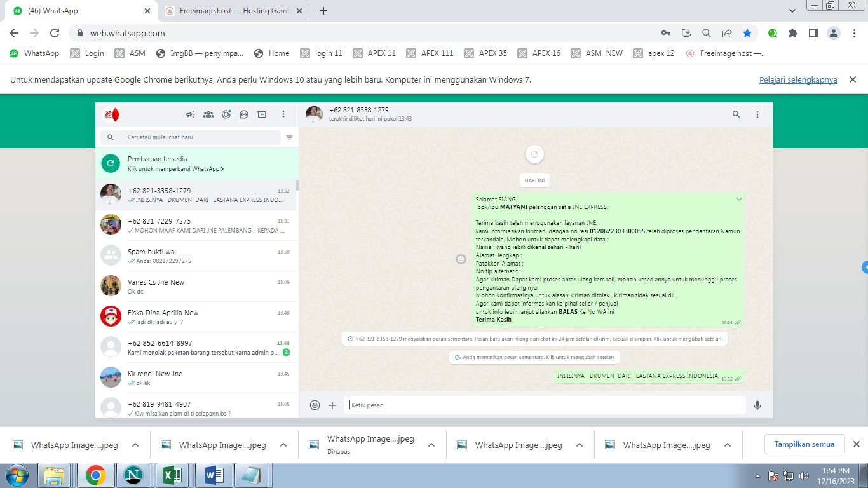
Task: Click the install app icon in the address bar
Action: [686, 33]
